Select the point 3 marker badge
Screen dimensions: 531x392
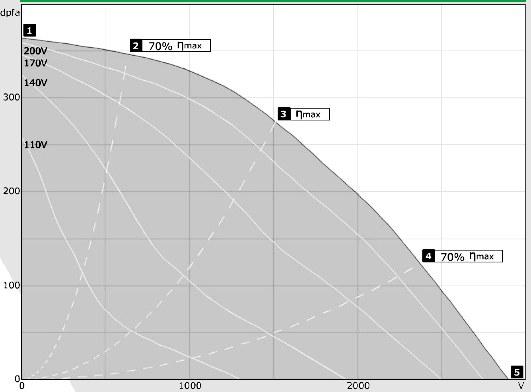coord(284,114)
